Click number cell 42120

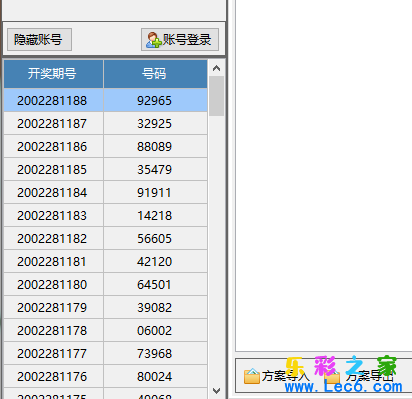pyautogui.click(x=155, y=261)
